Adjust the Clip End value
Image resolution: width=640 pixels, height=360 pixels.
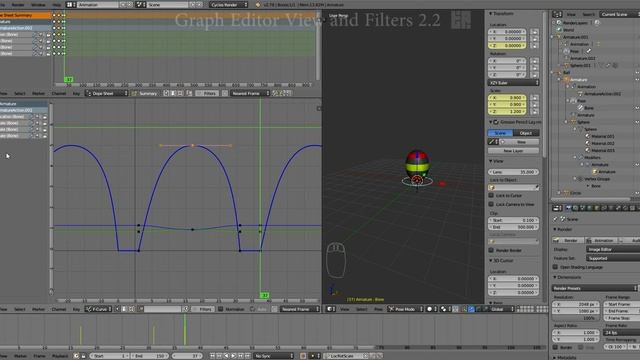(x=513, y=227)
